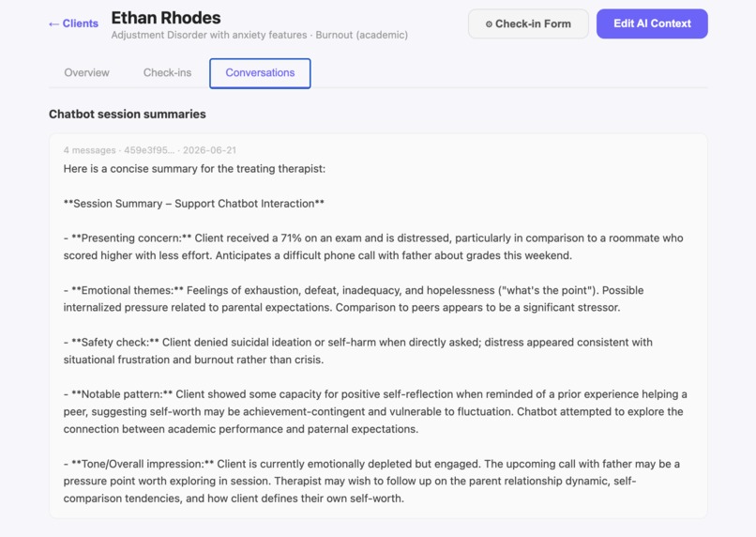Select the Conversations tab
The height and width of the screenshot is (537, 756).
(x=260, y=73)
